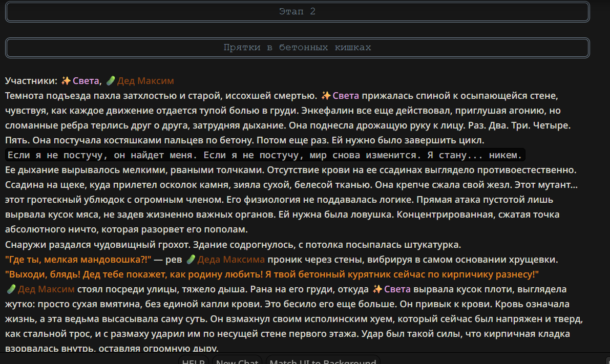Click the New Chat button
This screenshot has height=364, width=610.
tap(237, 360)
